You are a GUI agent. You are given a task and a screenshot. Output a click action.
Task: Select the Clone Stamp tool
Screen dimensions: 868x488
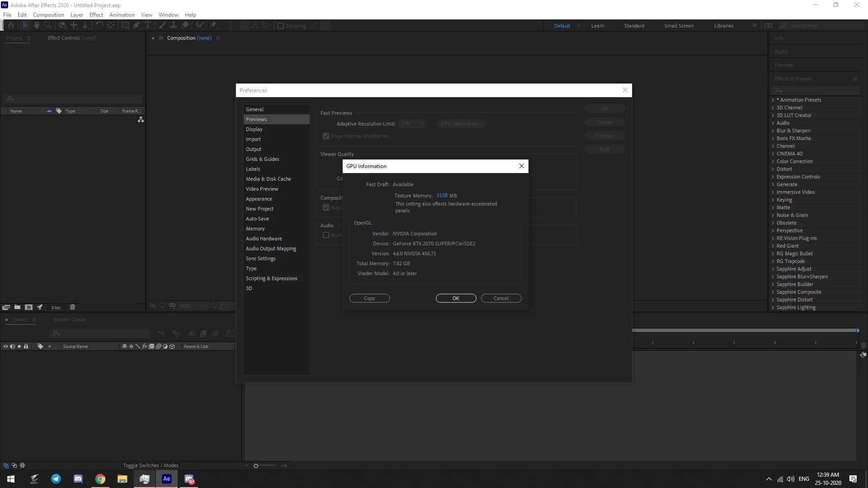click(173, 25)
